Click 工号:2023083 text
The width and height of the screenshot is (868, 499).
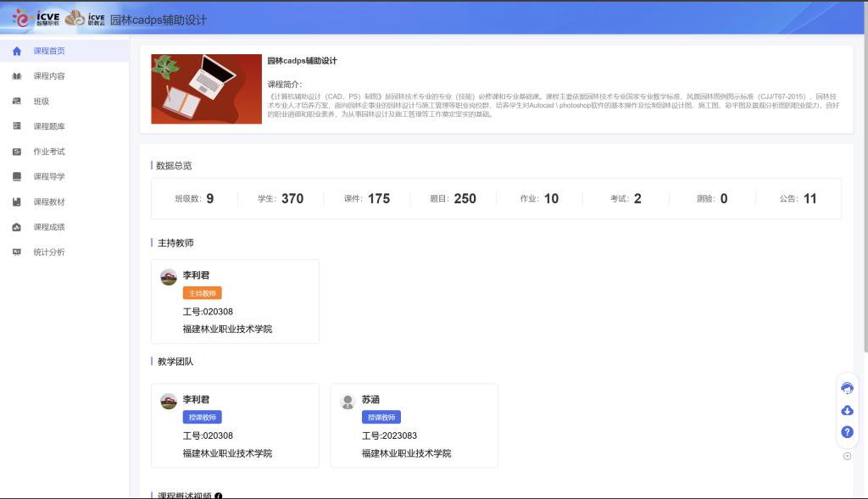[x=389, y=436]
